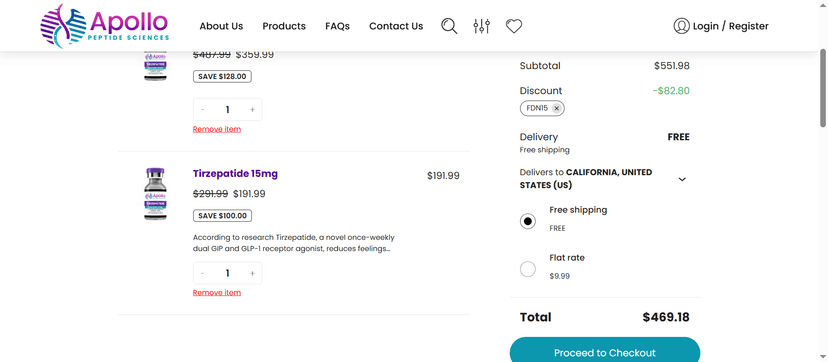Open the FAQs menu item
Screen dimensions: 828x362
[x=337, y=26]
